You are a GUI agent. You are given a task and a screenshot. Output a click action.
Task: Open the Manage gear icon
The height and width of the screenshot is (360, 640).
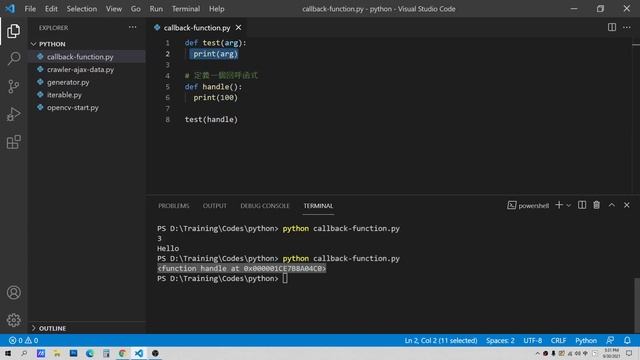pyautogui.click(x=13, y=320)
